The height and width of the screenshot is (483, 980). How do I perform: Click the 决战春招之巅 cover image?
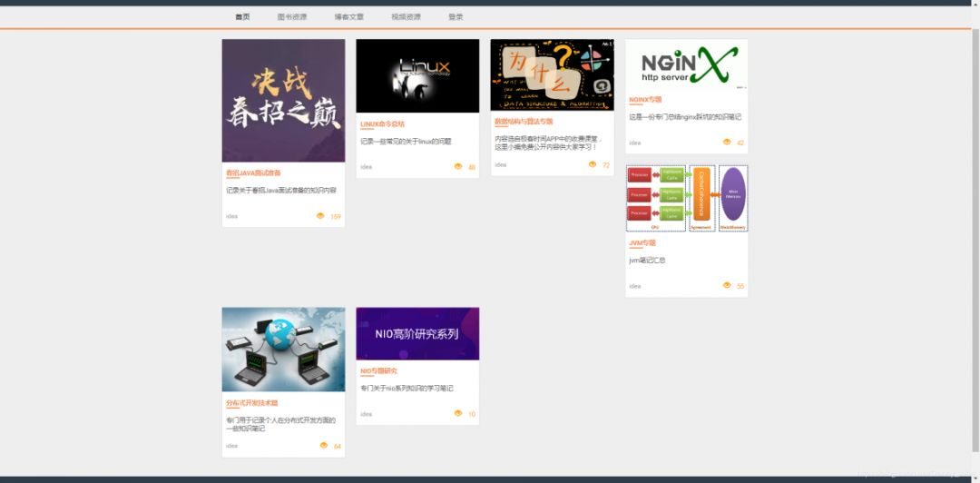click(x=283, y=101)
